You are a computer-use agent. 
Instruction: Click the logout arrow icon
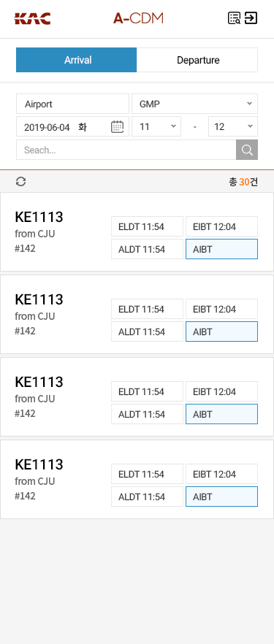click(x=251, y=18)
